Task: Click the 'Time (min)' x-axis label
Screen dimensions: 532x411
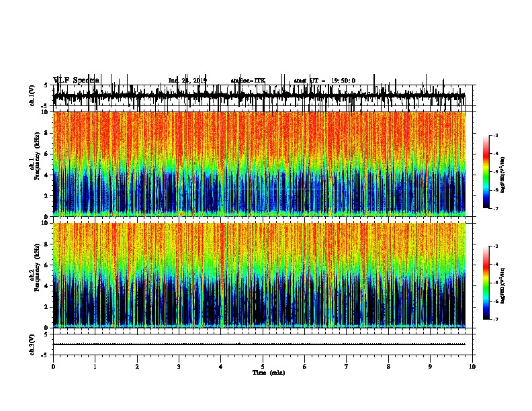Action: click(269, 372)
